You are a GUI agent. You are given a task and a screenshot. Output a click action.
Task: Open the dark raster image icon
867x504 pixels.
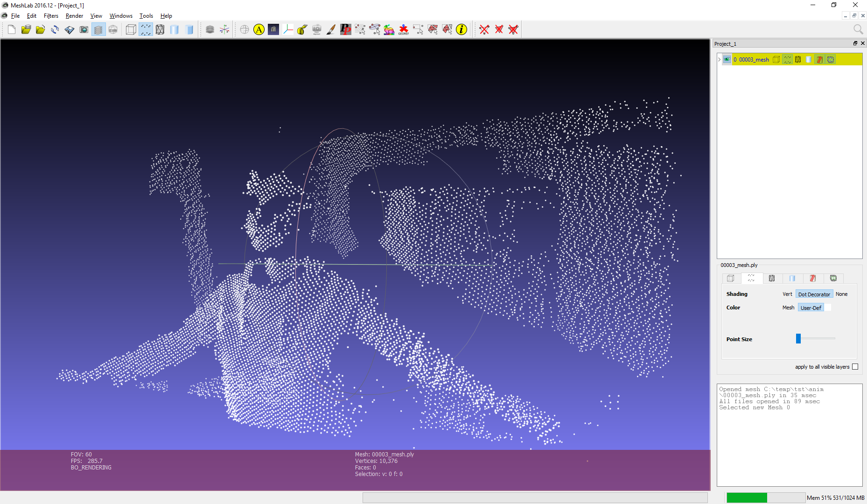(x=273, y=30)
